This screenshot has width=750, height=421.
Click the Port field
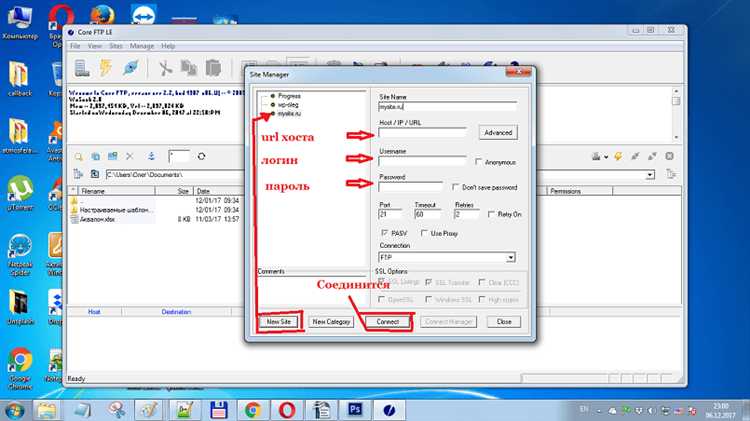(x=390, y=214)
